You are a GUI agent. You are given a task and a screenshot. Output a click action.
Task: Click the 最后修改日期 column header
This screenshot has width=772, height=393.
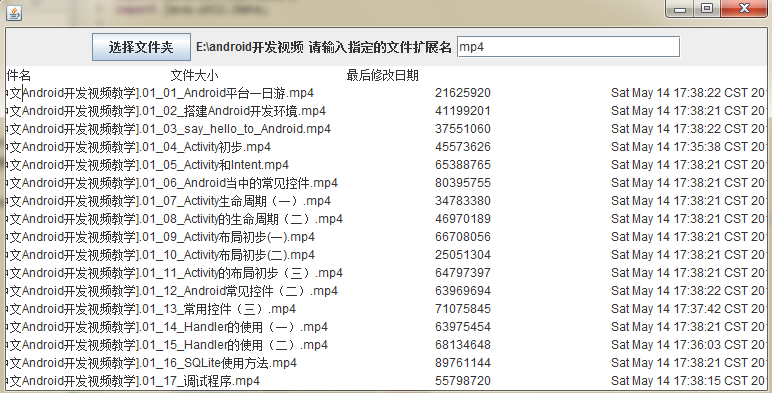tap(383, 75)
